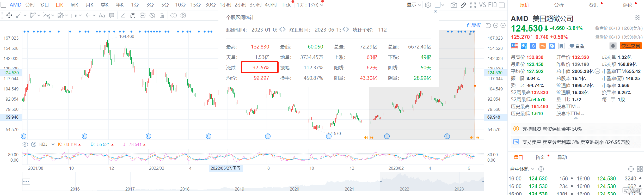644x195 pixels.
Task: Step the 终止时间 date with arrows
Action: 346,29
